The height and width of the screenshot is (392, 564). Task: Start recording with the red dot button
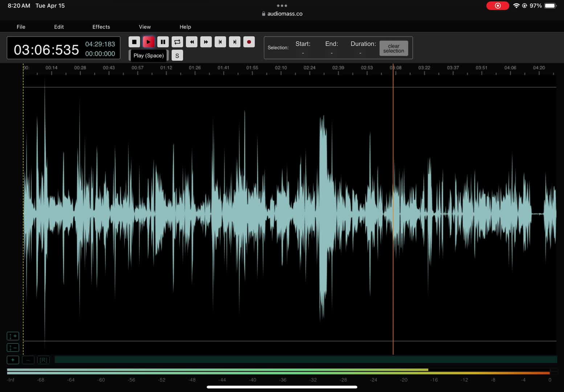click(x=249, y=42)
